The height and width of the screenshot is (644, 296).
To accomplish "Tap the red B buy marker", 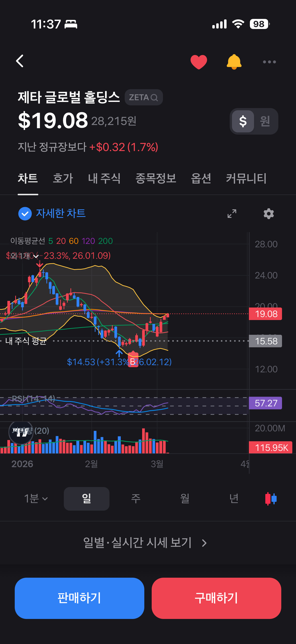I will [x=133, y=359].
